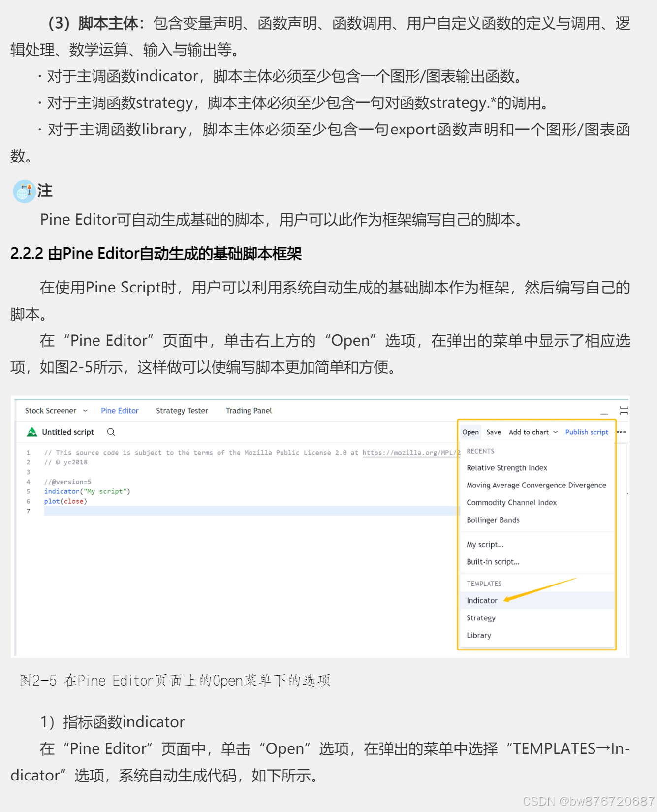Click code line indicator("My script")
Screen dimensions: 657x812
coord(87,491)
